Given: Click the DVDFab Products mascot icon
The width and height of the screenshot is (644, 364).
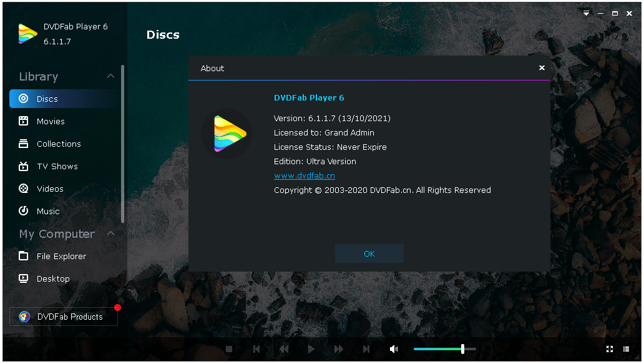Looking at the screenshot, I should [24, 317].
